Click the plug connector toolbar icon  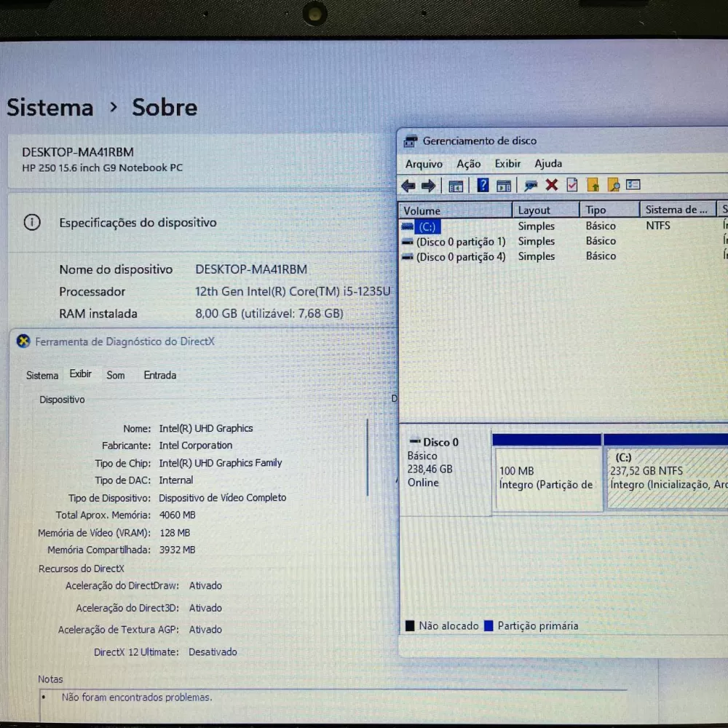[x=530, y=186]
